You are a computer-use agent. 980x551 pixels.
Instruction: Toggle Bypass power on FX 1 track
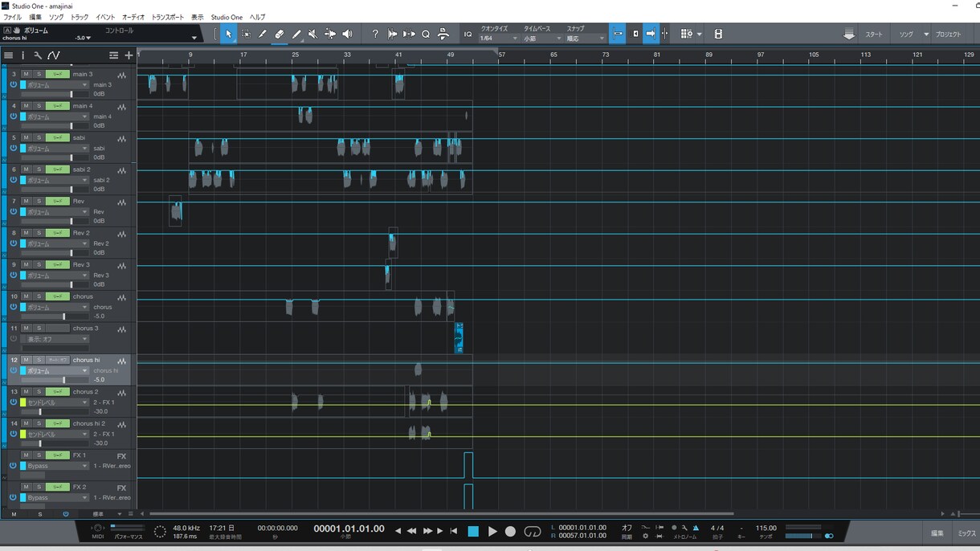click(x=14, y=466)
